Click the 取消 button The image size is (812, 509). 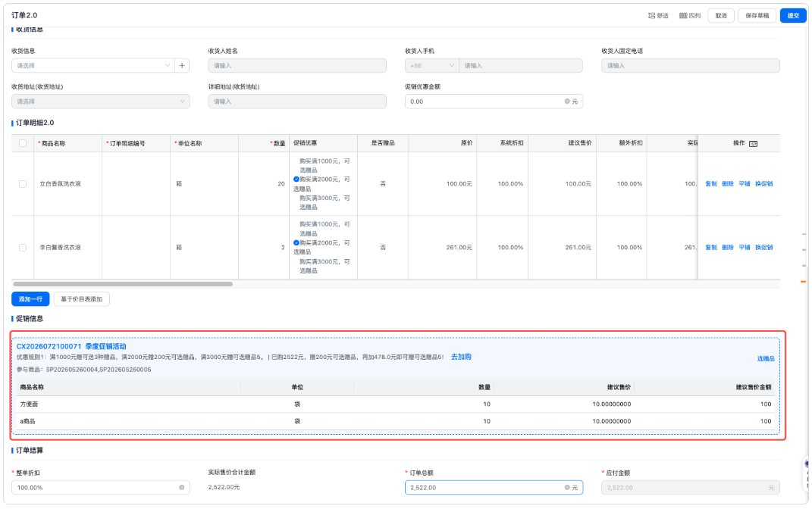tap(721, 15)
